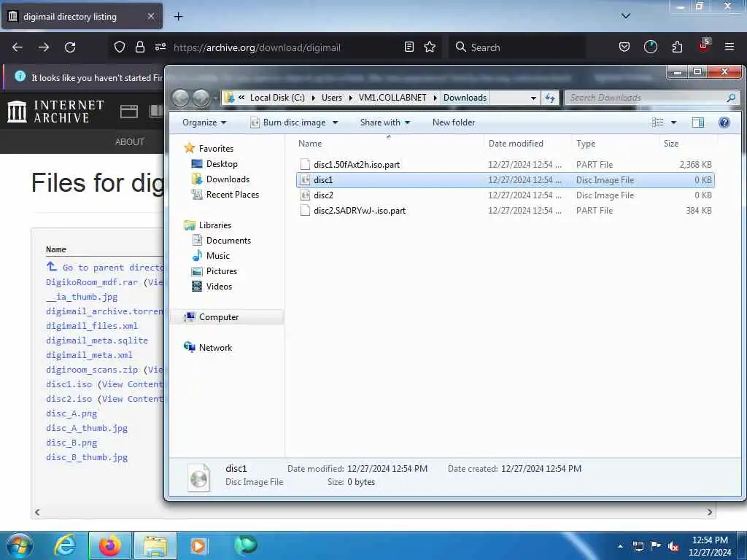This screenshot has width=747, height=560.
Task: Open the disc1.iso link
Action: pyautogui.click(x=69, y=384)
